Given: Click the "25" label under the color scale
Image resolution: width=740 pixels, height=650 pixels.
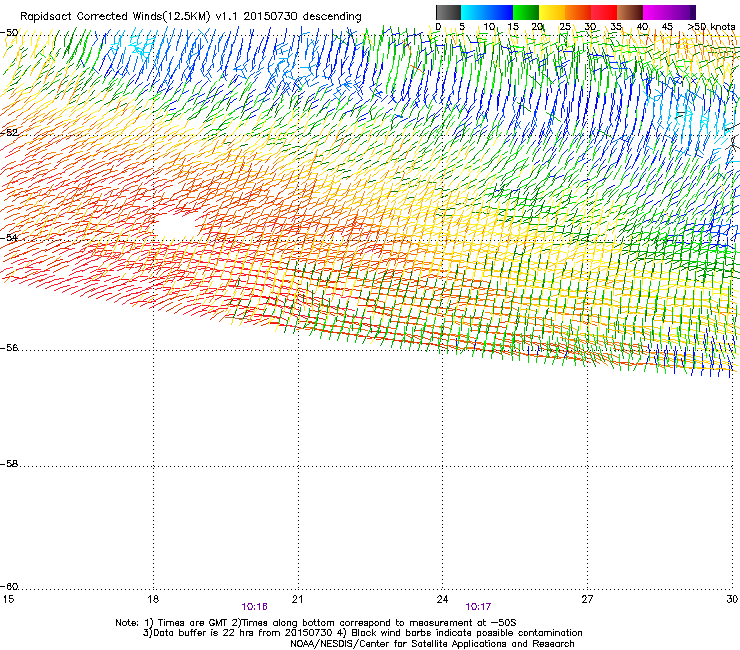Looking at the screenshot, I should point(565,27).
